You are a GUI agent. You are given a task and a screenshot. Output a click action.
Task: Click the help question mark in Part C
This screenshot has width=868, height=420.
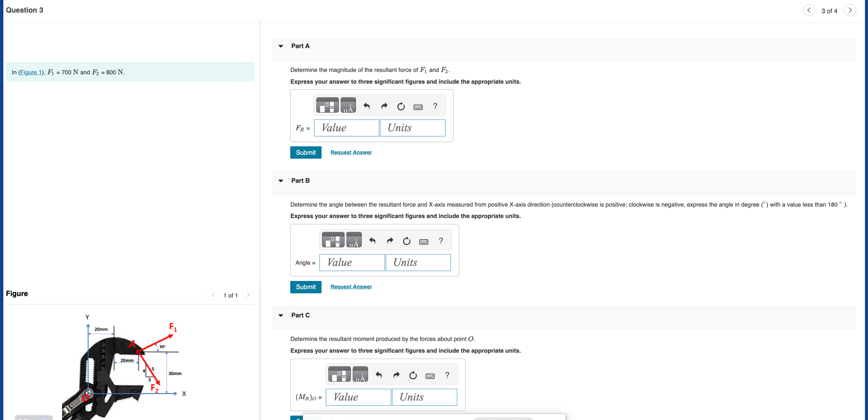coord(447,375)
